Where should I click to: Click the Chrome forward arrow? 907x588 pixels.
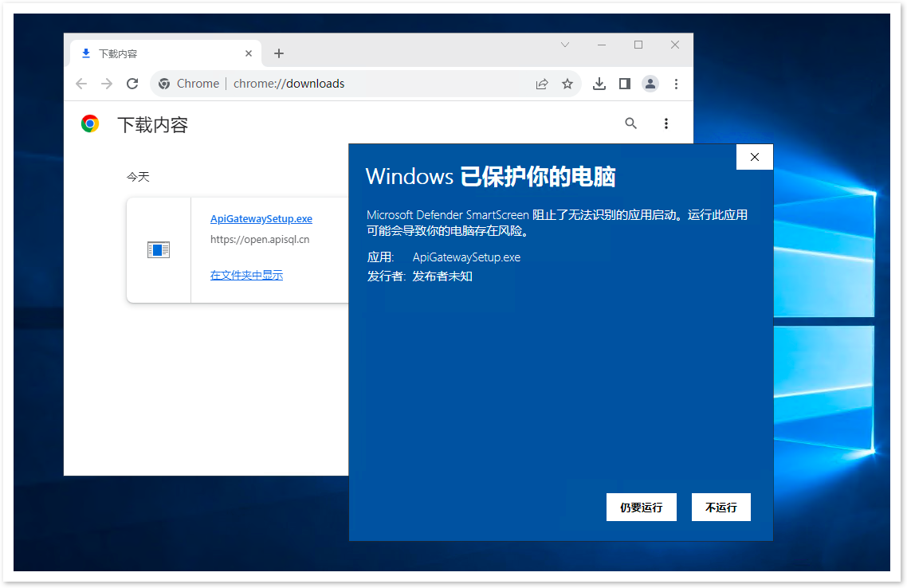pos(107,84)
